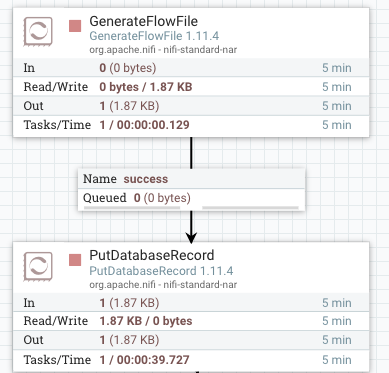Click the Queued 0 (0 bytes) value
389x373 pixels.
click(162, 198)
